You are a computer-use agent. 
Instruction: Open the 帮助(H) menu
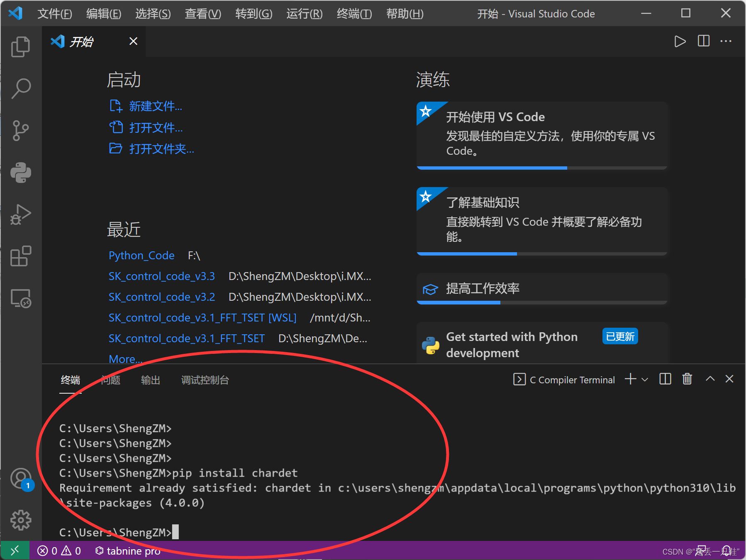[405, 14]
